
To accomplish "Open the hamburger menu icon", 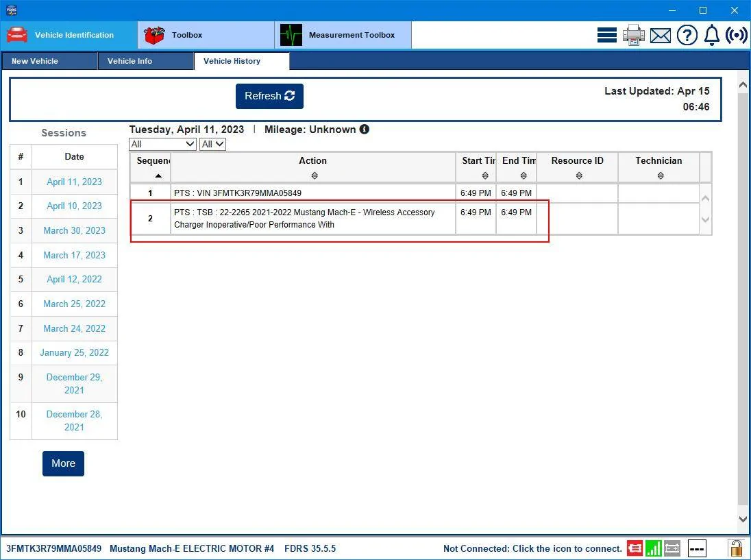I will coord(607,35).
